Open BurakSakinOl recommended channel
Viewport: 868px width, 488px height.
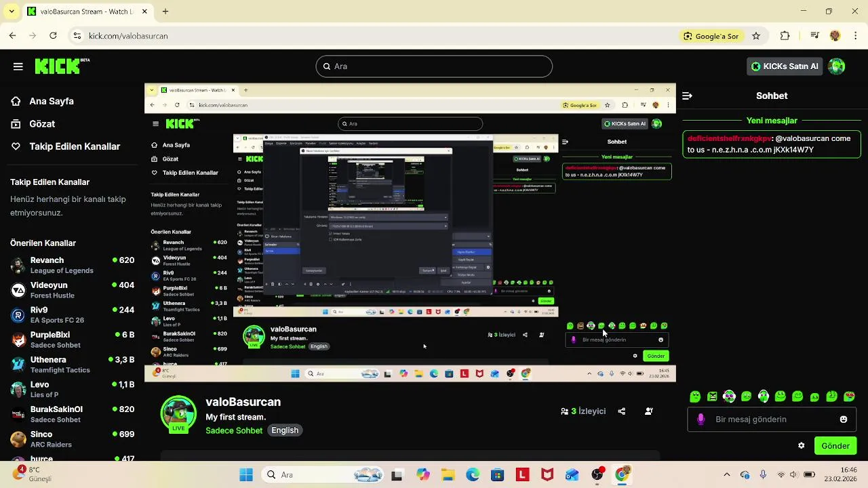(72, 414)
